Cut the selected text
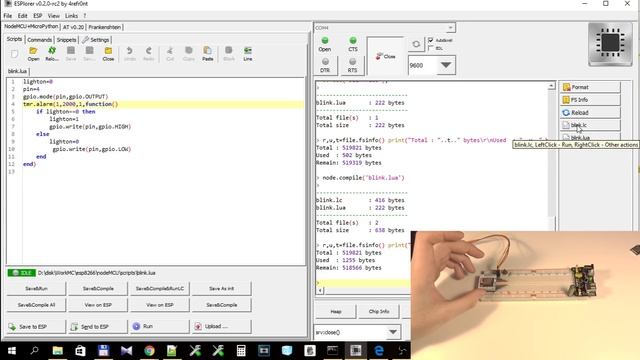This screenshot has width=640, height=360. [170, 54]
